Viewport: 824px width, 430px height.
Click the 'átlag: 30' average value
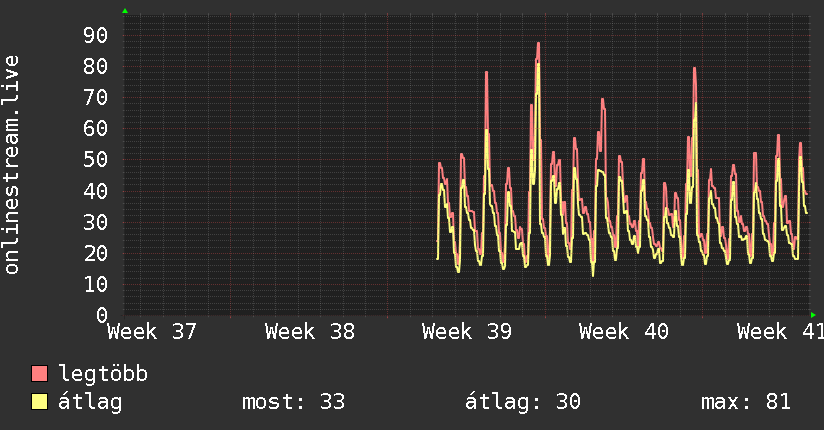coord(523,402)
